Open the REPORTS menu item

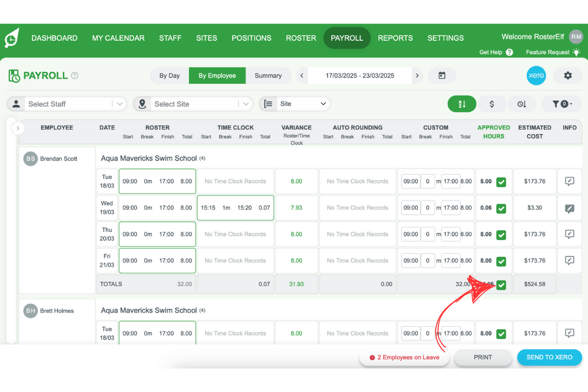tap(395, 38)
